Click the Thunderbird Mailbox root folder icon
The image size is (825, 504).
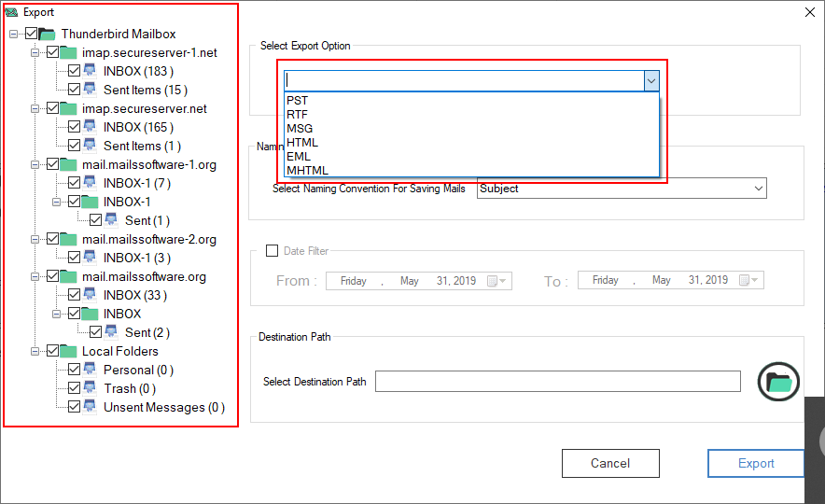point(47,35)
